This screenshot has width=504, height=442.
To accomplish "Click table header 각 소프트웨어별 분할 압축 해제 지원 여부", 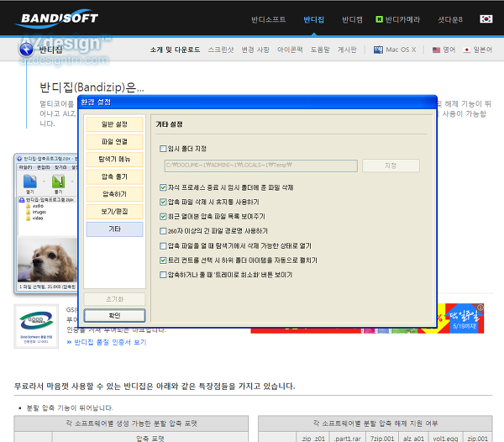I will point(375,424).
